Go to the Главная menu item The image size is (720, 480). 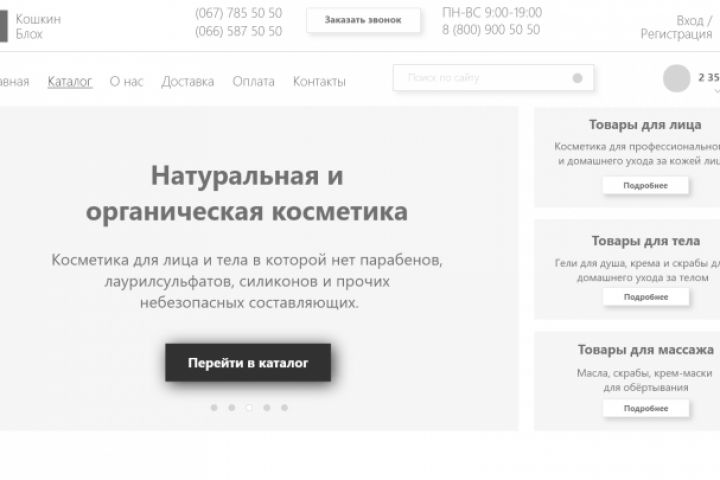tap(14, 81)
